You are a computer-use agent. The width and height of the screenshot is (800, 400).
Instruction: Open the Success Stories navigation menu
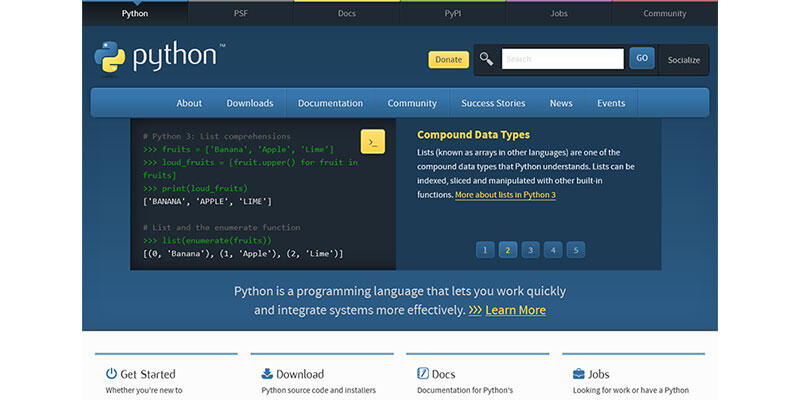click(x=493, y=103)
